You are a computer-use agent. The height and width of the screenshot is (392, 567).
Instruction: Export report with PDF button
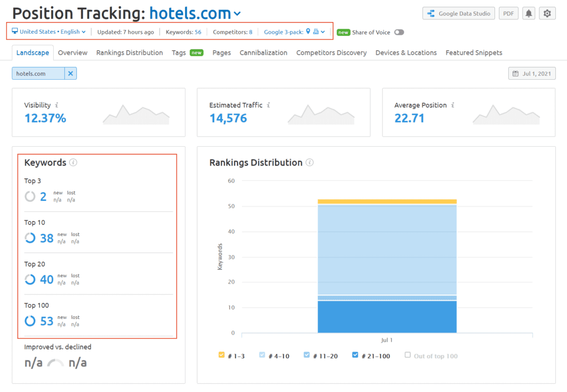tap(508, 13)
